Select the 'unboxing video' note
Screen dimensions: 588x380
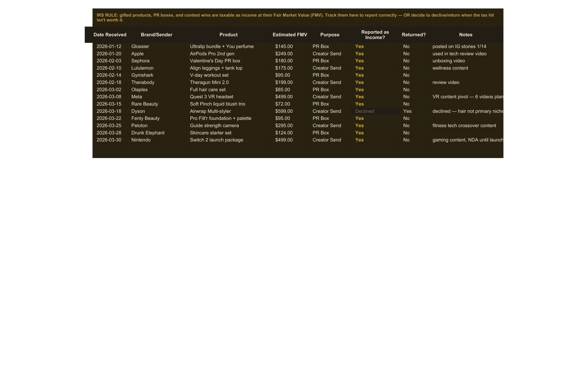[466, 61]
